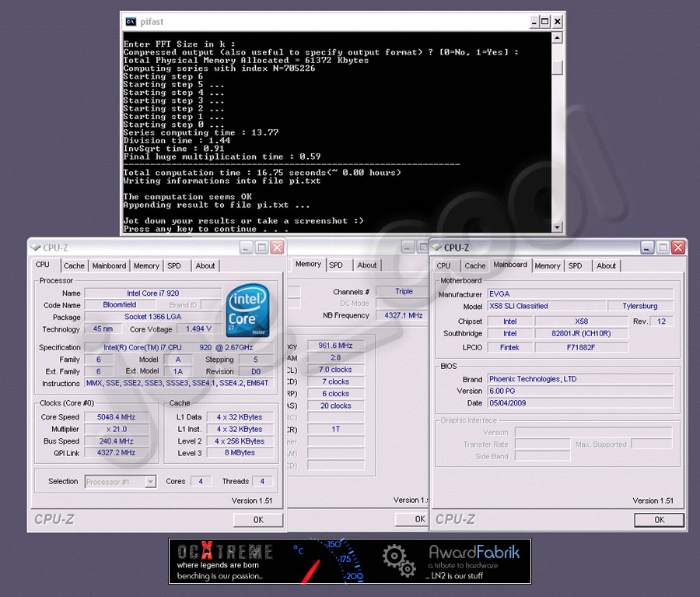Click the NB Frequency value '4327.1 MHz'
The height and width of the screenshot is (597, 700).
pos(403,315)
